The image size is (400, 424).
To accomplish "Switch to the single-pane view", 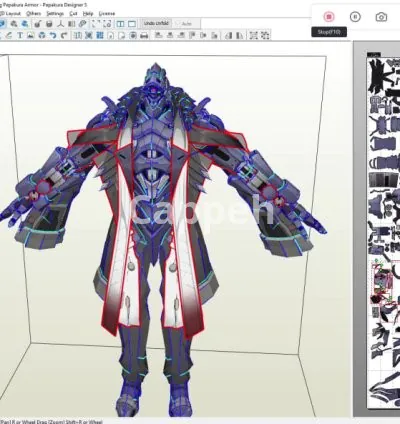I will pyautogui.click(x=132, y=24).
